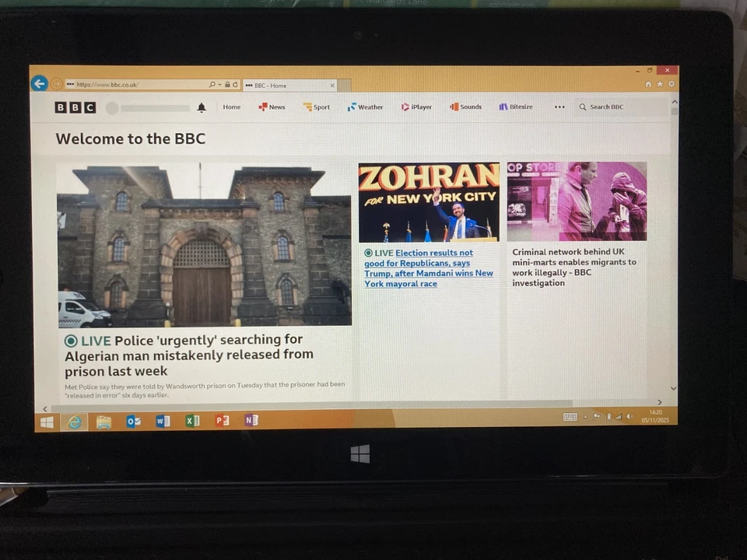Viewport: 747px width, 560px height.
Task: Reveal more BBC sections via the ellipsis menu
Action: click(x=559, y=107)
